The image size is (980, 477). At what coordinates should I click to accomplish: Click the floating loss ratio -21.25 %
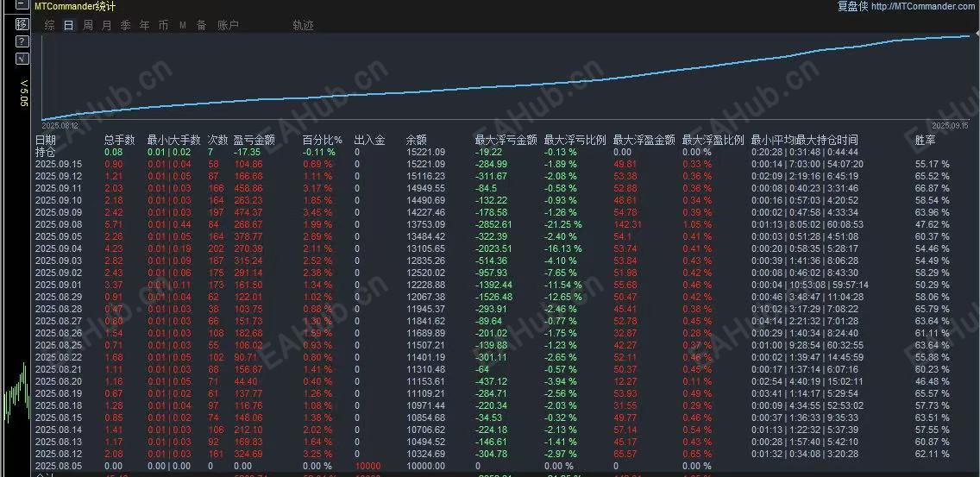pyautogui.click(x=564, y=224)
